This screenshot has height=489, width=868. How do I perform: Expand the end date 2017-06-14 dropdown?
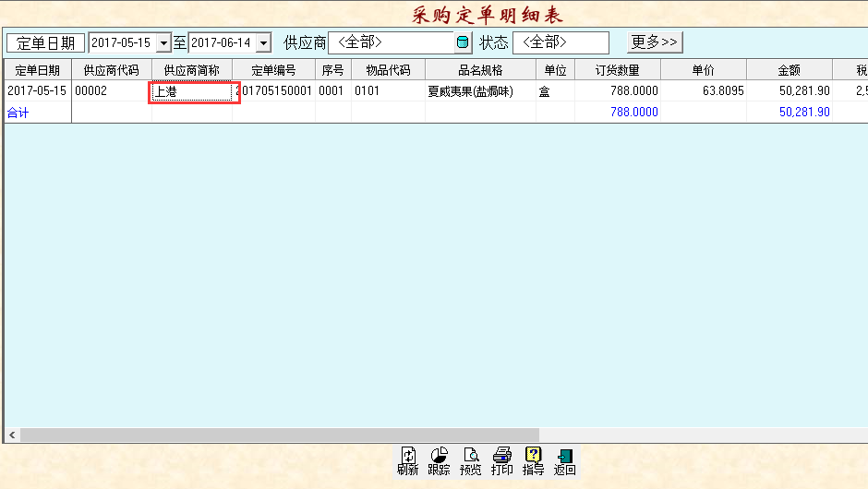pos(263,42)
